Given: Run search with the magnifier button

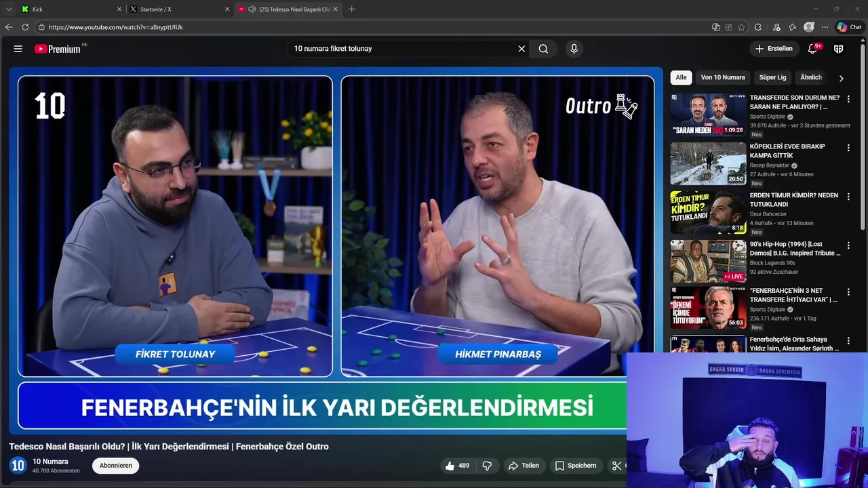Looking at the screenshot, I should (x=543, y=49).
